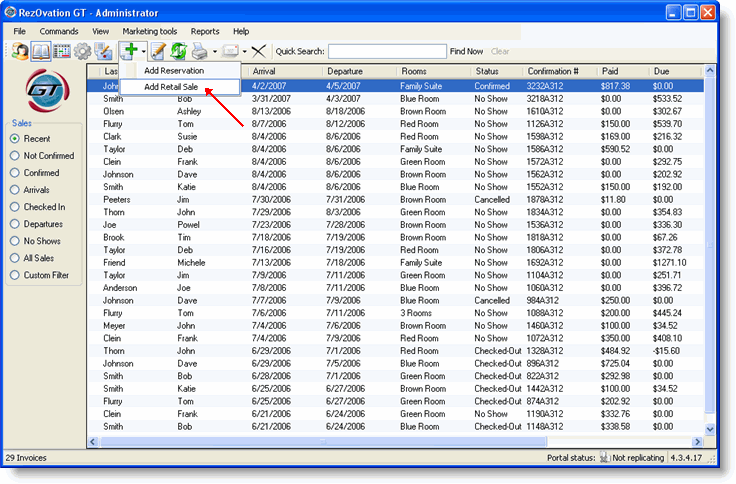Select the Friend Michele row

click(395, 262)
